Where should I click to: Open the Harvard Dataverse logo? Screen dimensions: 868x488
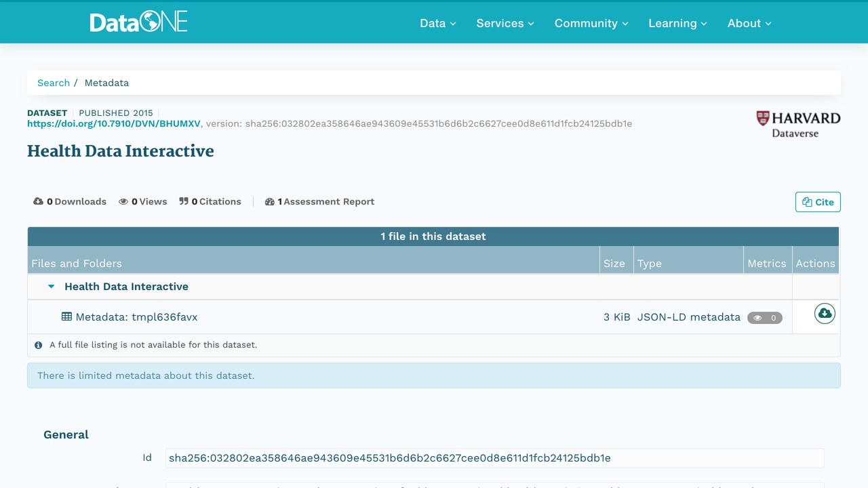[x=798, y=124]
